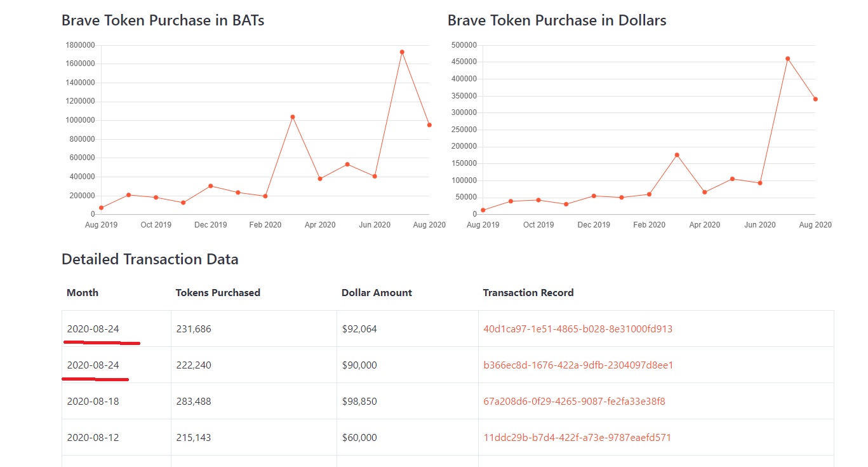Click the Detailed Transaction Data heading
Image resolution: width=868 pixels, height=467 pixels.
click(x=150, y=259)
